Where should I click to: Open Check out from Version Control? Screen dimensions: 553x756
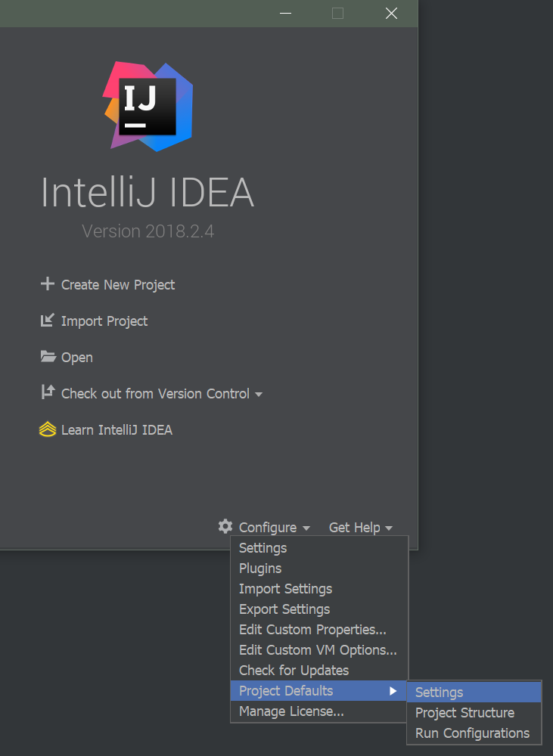coord(155,394)
